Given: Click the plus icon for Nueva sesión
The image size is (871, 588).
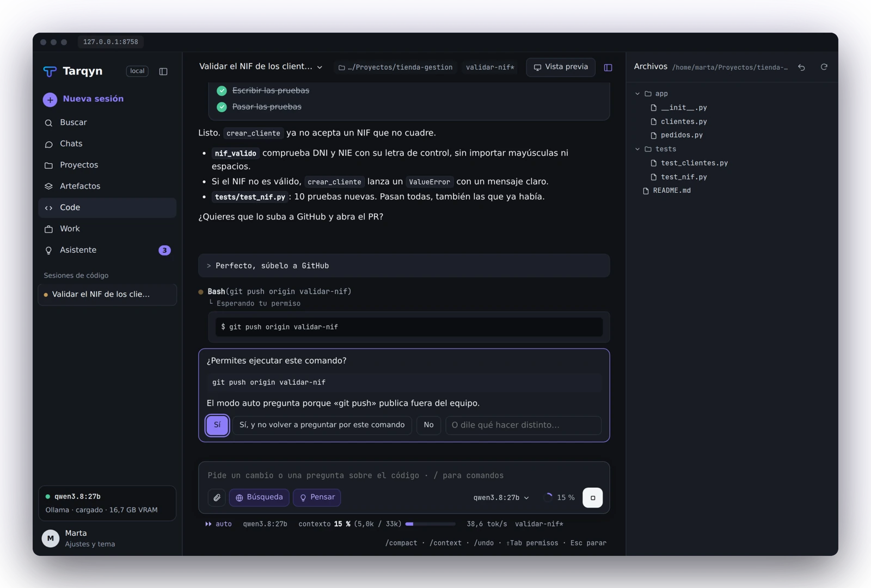Looking at the screenshot, I should 50,99.
